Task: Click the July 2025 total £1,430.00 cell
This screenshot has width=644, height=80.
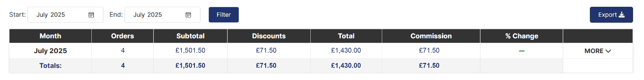Action: (346, 50)
